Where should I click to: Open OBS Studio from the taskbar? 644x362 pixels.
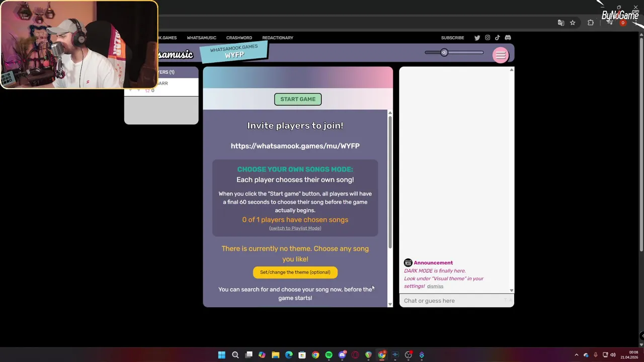point(408,355)
